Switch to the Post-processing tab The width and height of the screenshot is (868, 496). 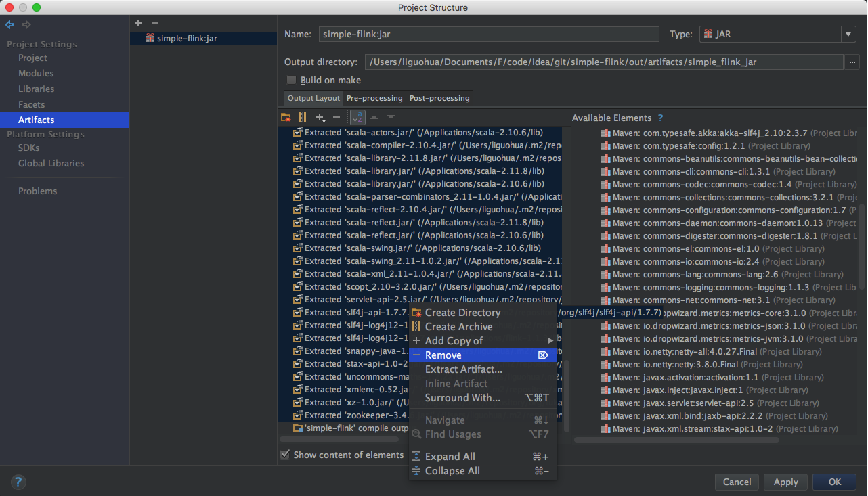pos(439,98)
